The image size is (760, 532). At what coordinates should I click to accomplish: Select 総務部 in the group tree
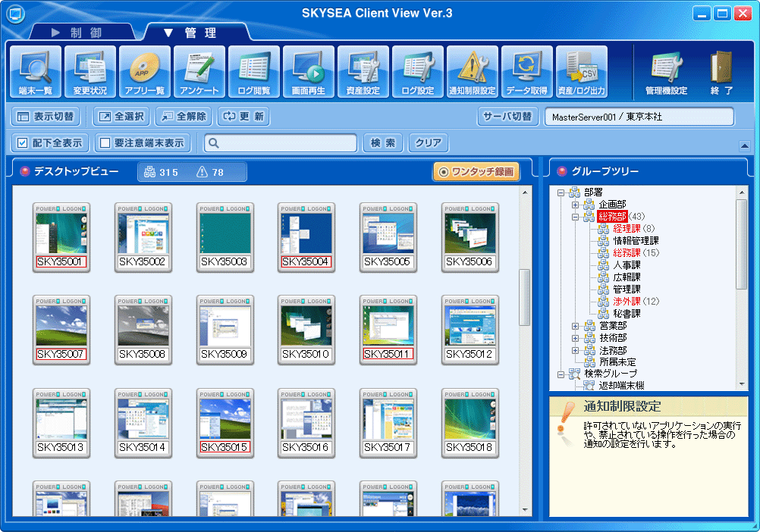[x=613, y=217]
